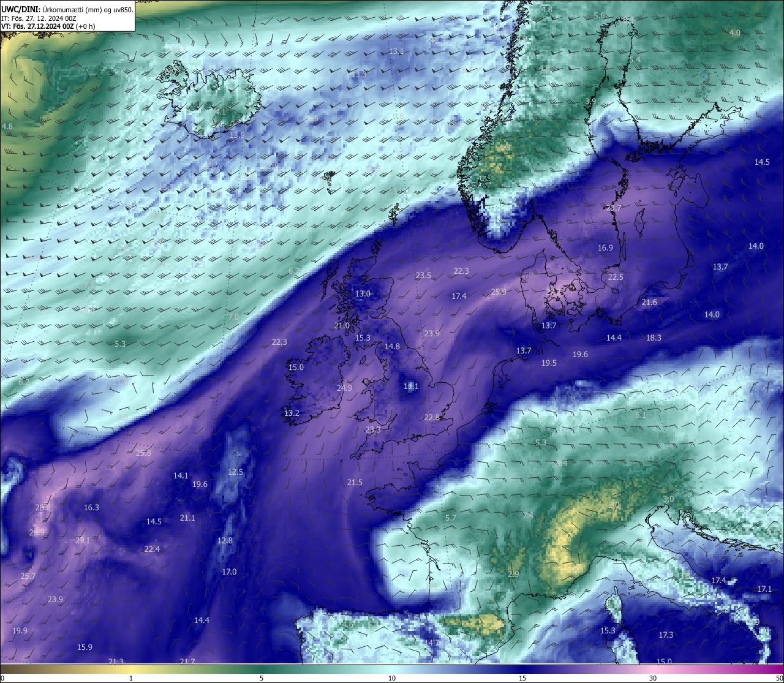This screenshot has width=784, height=683.
Task: Click the 13.1 value north of the map center
Action: [396, 51]
